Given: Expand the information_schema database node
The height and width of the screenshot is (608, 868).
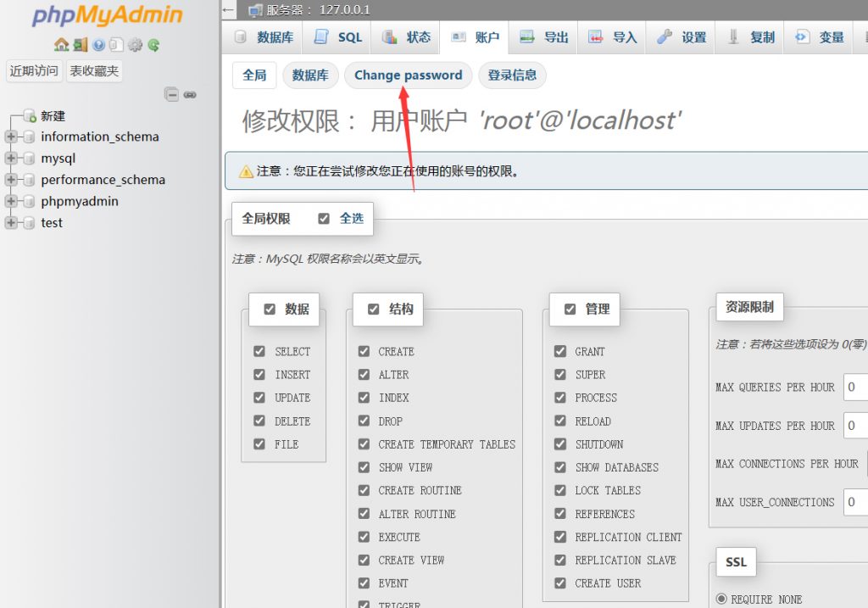Looking at the screenshot, I should pos(11,137).
